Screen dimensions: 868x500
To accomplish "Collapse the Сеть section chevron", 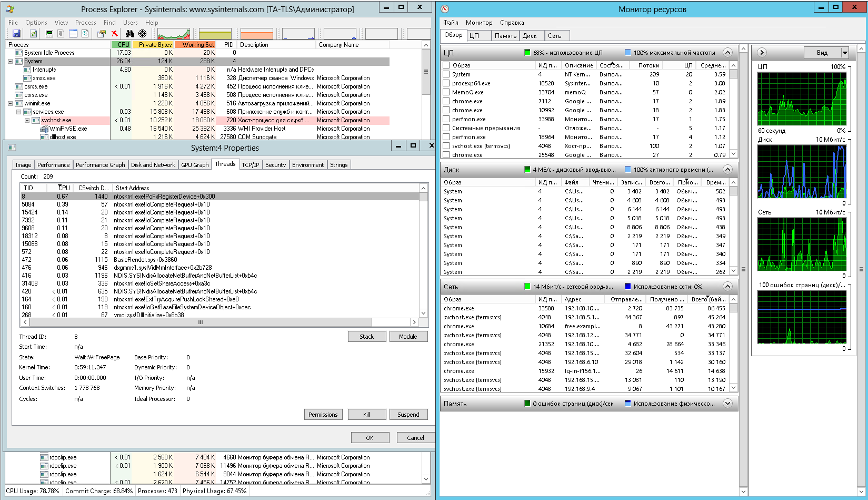I will click(x=727, y=286).
